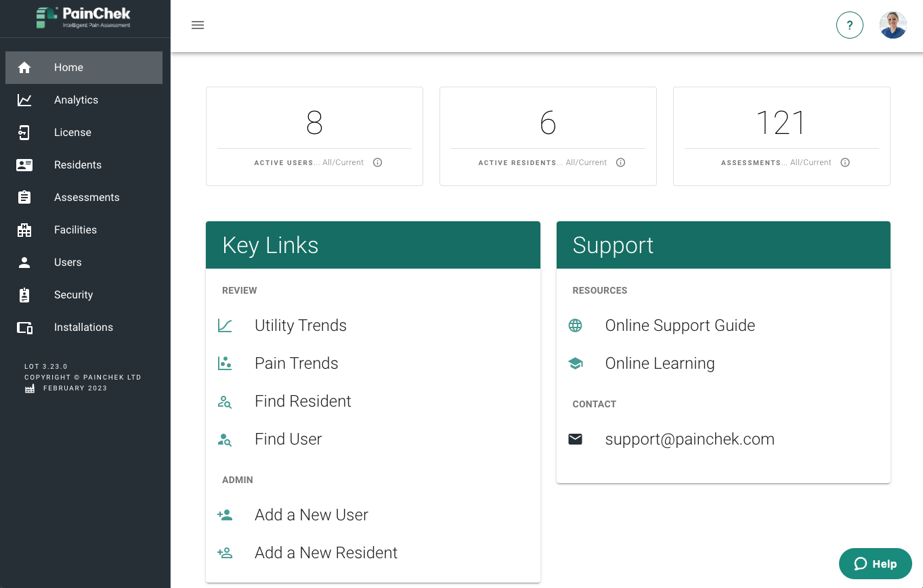Open the Utility Trends link
This screenshot has width=923, height=588.
[301, 325]
